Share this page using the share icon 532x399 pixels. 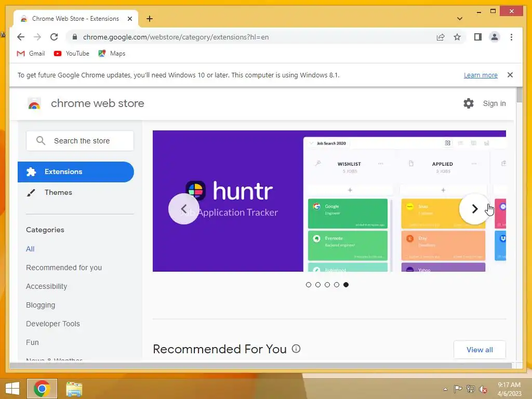[441, 37]
